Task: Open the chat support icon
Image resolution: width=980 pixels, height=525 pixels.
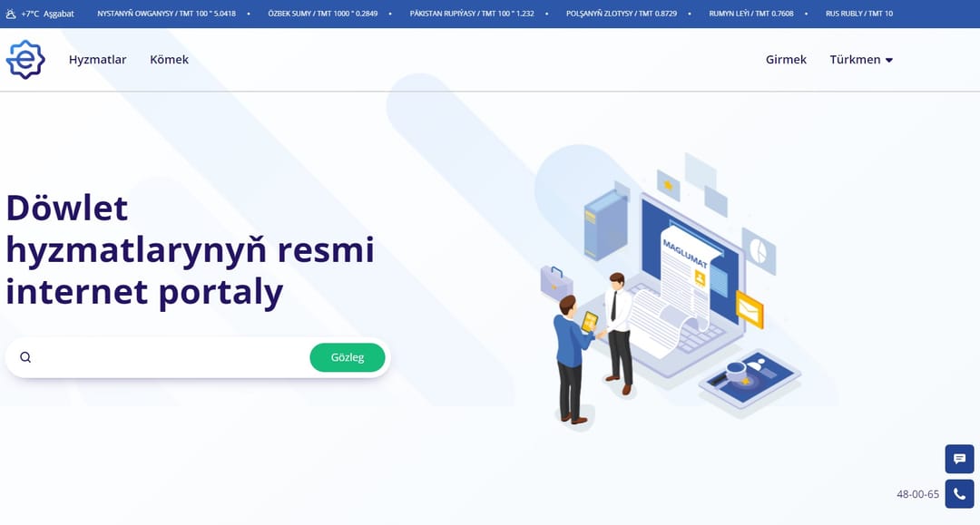Action: pos(959,459)
